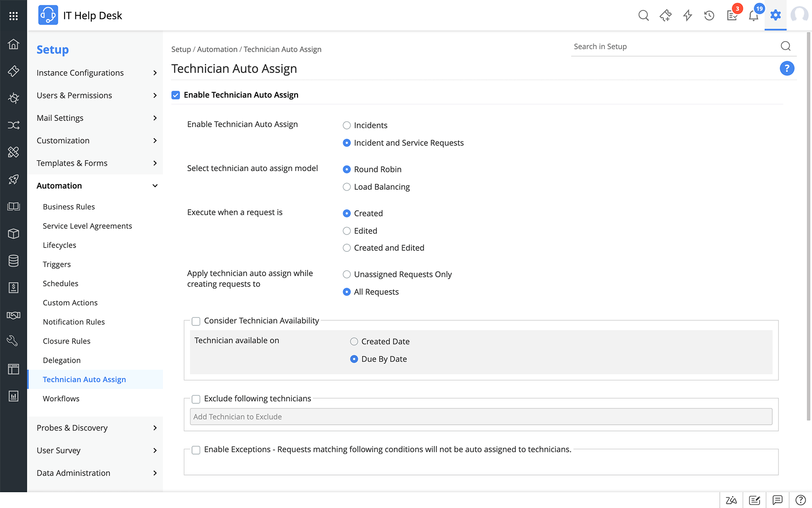Click the Setup gear icon
The image size is (812, 508).
[775, 15]
